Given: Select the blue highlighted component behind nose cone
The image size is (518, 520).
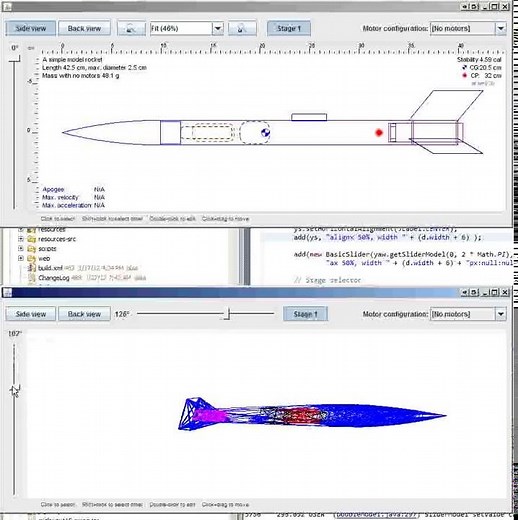Looking at the screenshot, I should pos(170,133).
